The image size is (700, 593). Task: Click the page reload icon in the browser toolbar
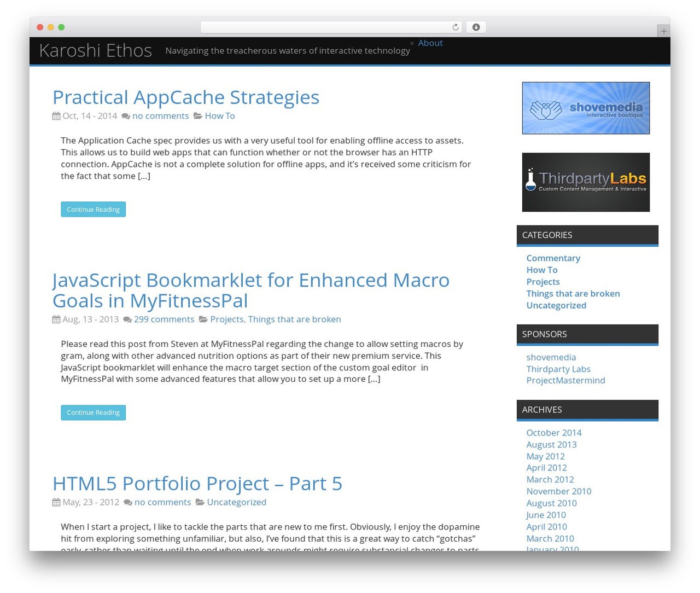pyautogui.click(x=454, y=27)
